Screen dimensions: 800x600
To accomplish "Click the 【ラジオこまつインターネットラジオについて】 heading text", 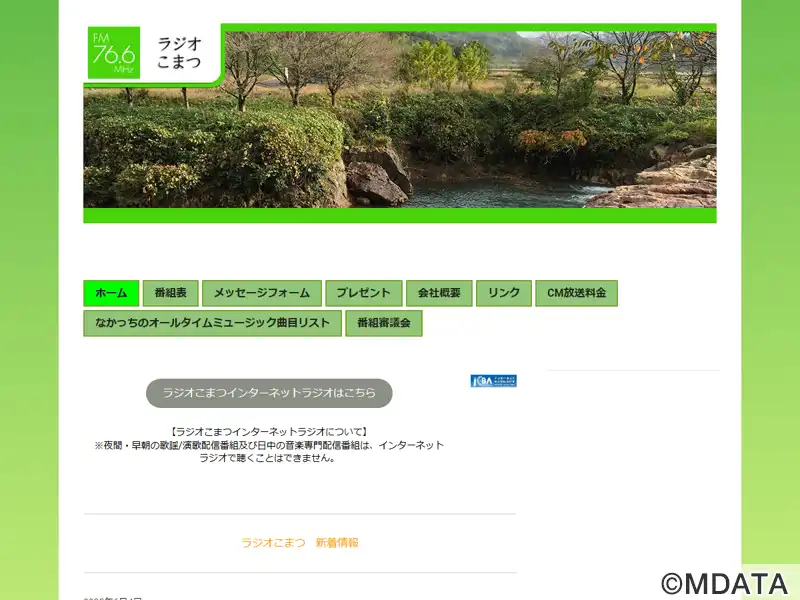I will point(269,432).
